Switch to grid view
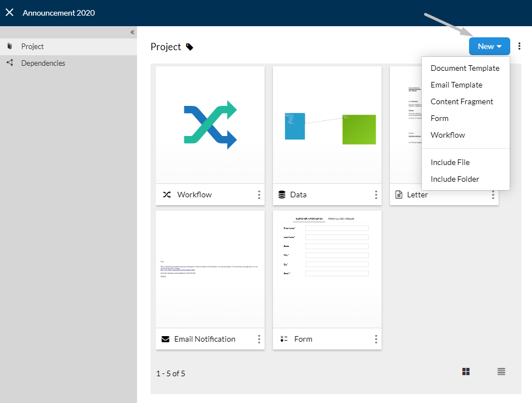 (x=466, y=371)
